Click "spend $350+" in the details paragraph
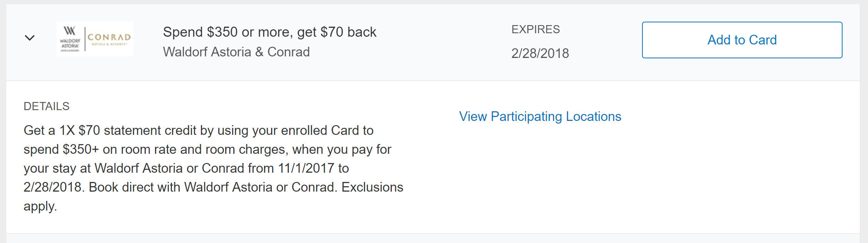 click(x=61, y=150)
